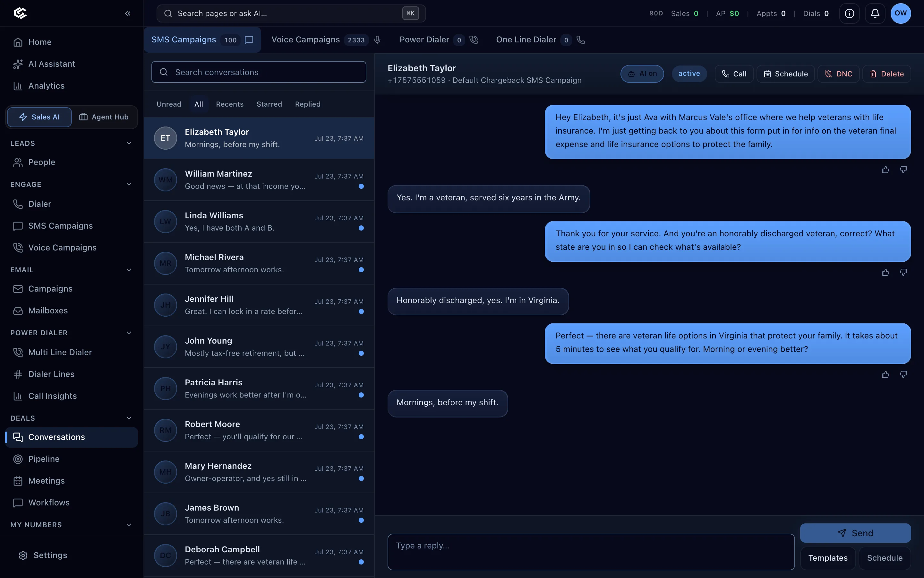Open Patricia Harris conversation
Image resolution: width=924 pixels, height=578 pixels.
click(x=259, y=389)
